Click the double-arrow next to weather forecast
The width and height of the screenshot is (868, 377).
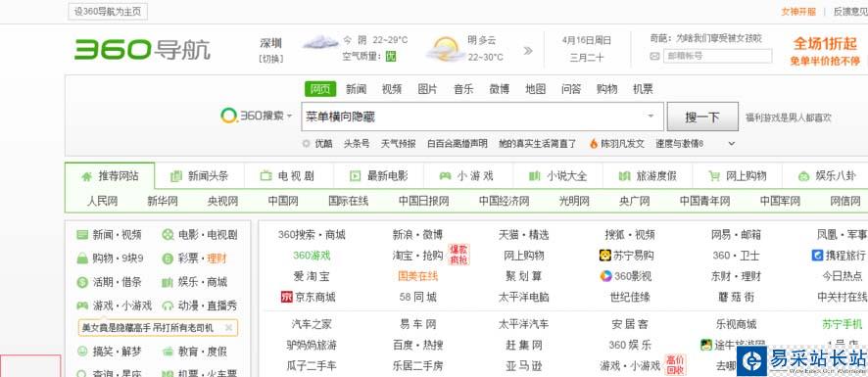528,50
